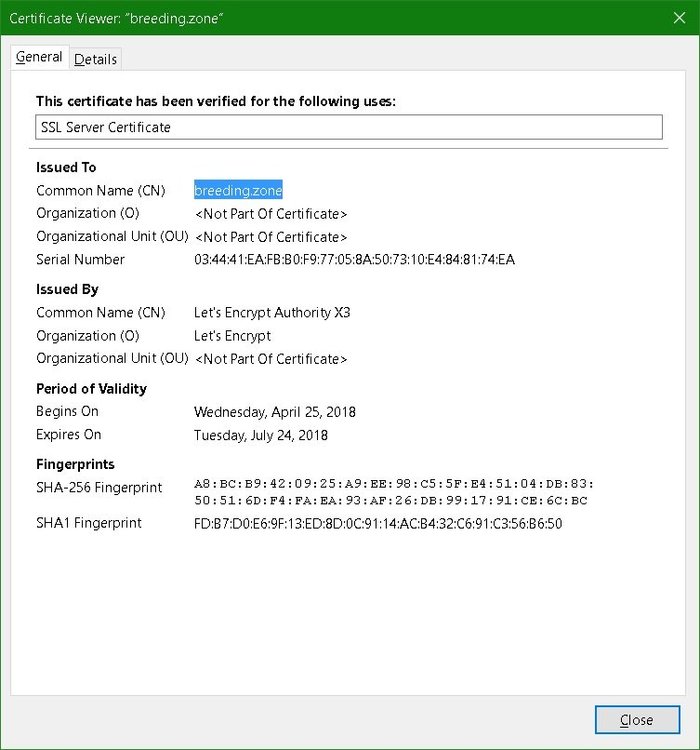Click the Let's Encrypt organization value
This screenshot has width=700, height=750.
pyautogui.click(x=232, y=336)
